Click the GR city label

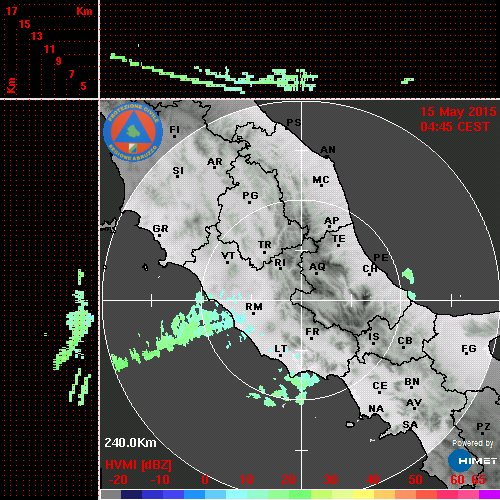point(160,229)
